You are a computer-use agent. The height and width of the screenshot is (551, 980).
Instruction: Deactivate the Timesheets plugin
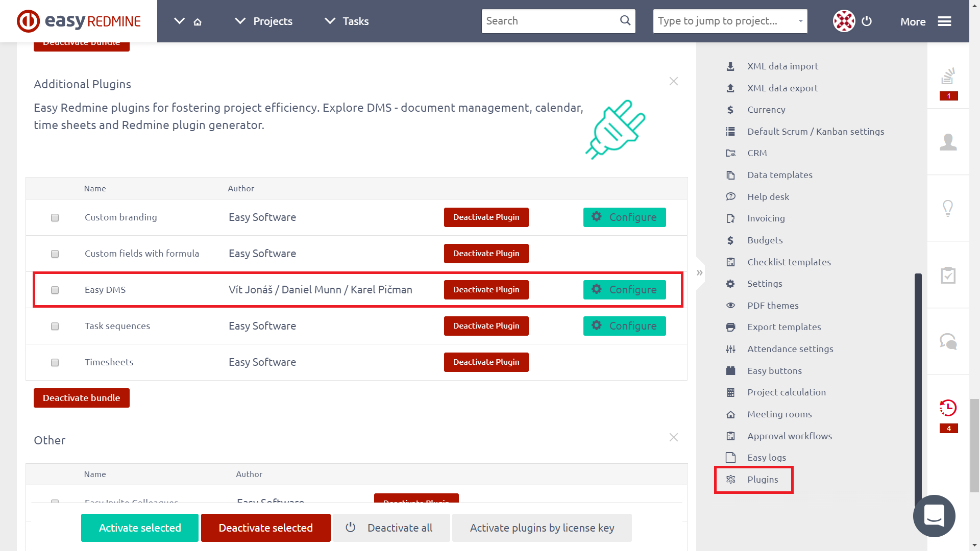(486, 362)
